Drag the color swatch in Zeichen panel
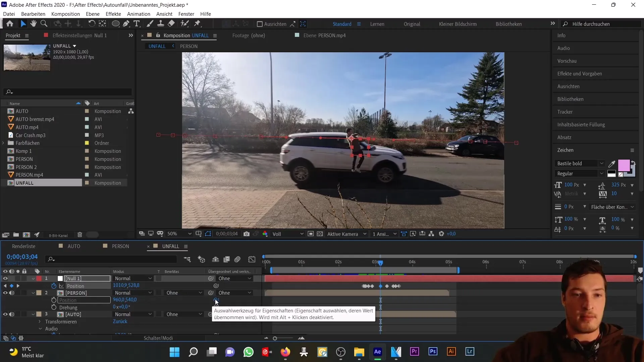 (x=625, y=165)
